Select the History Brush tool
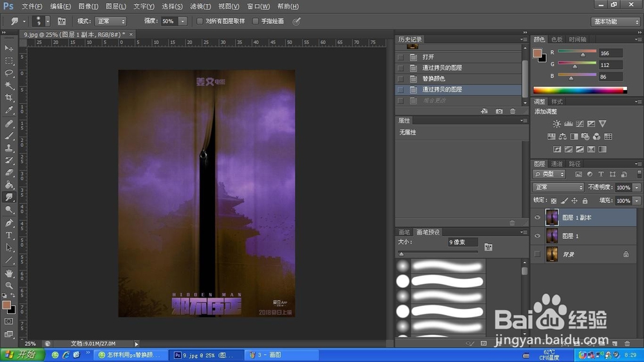 [8, 160]
